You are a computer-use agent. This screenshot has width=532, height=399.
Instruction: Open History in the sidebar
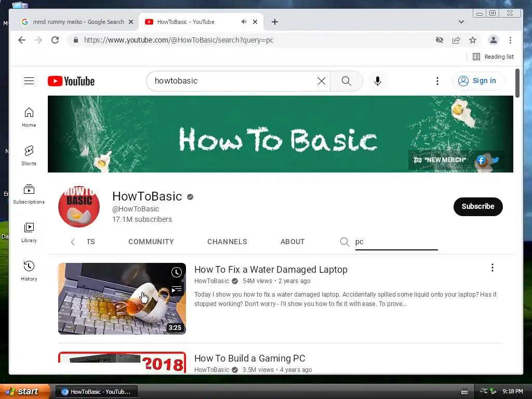(29, 271)
